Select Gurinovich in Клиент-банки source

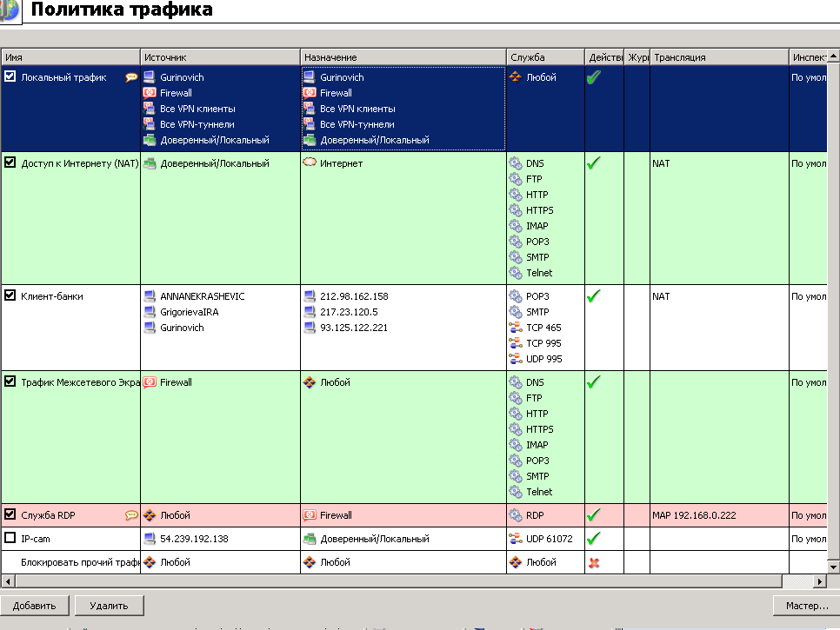pyautogui.click(x=182, y=327)
